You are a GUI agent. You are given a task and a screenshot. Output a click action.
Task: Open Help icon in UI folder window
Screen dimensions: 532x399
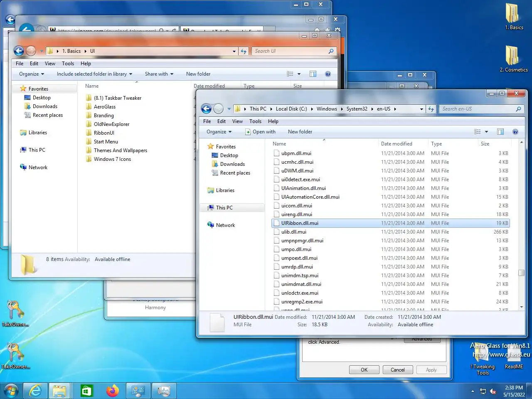pyautogui.click(x=328, y=74)
